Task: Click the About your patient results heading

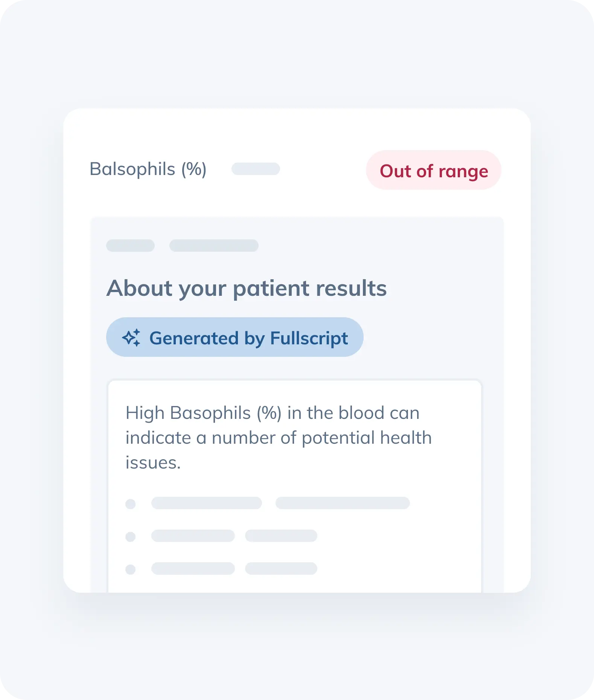Action: [247, 288]
